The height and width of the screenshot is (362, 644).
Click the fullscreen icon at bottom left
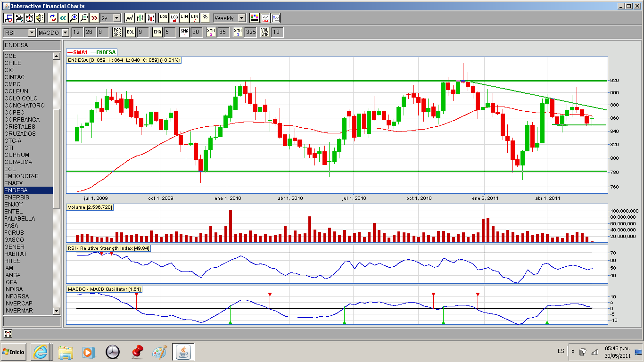tap(8, 334)
